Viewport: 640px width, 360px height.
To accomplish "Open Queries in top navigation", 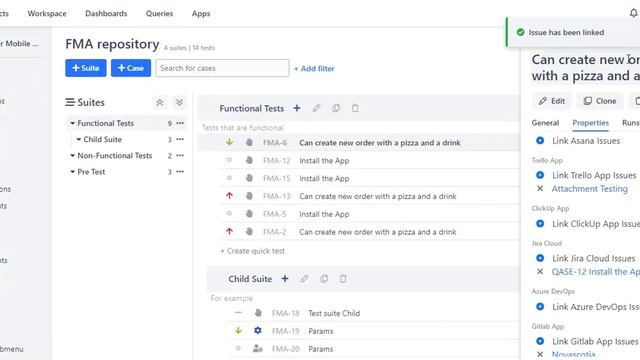I will pyautogui.click(x=160, y=13).
